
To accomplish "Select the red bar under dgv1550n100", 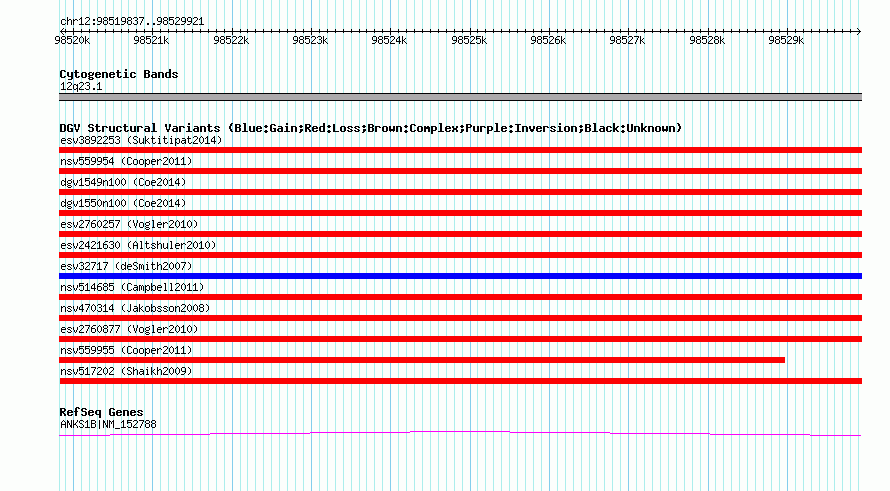I will 460,213.
